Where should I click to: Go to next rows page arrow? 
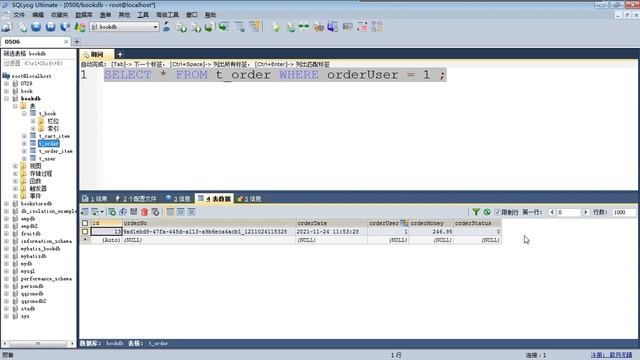[x=586, y=212]
